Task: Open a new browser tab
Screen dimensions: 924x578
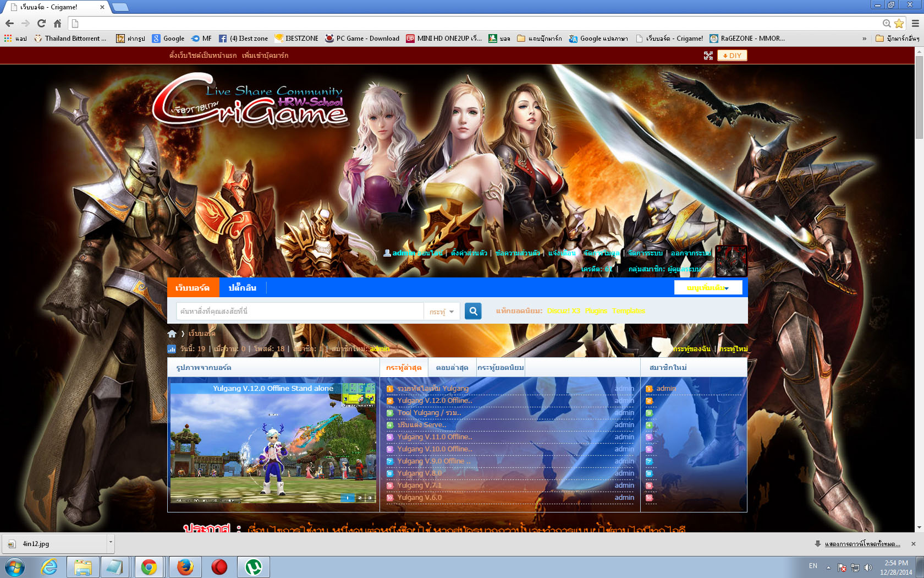Action: click(120, 7)
